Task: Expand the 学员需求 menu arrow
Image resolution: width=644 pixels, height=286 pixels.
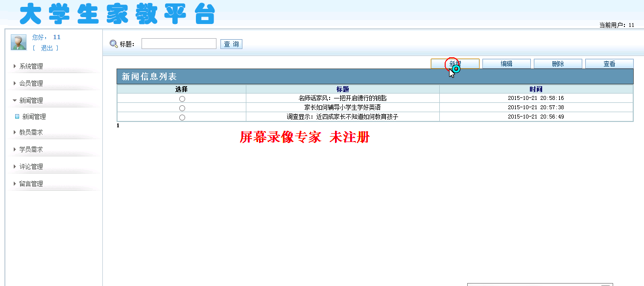Action: pos(15,149)
